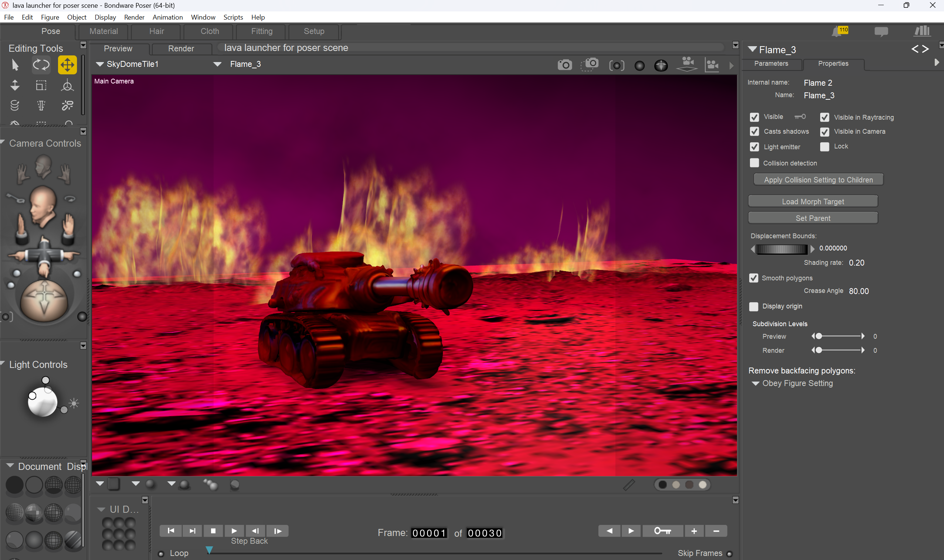Click the figure ground shadow icon
Image resolution: width=944 pixels, height=560 pixels.
tap(687, 64)
